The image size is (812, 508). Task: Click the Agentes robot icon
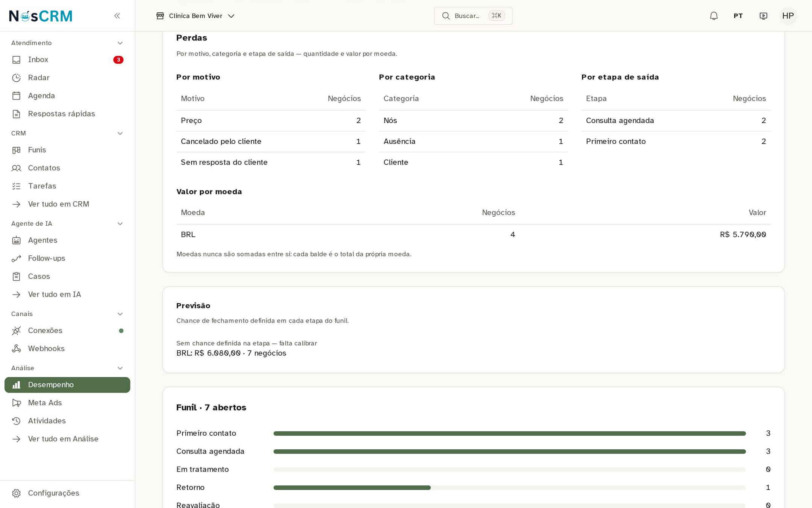tap(16, 240)
